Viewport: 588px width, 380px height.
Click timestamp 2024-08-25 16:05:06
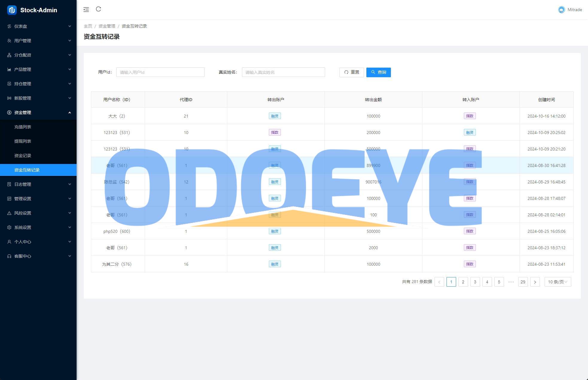coord(546,231)
